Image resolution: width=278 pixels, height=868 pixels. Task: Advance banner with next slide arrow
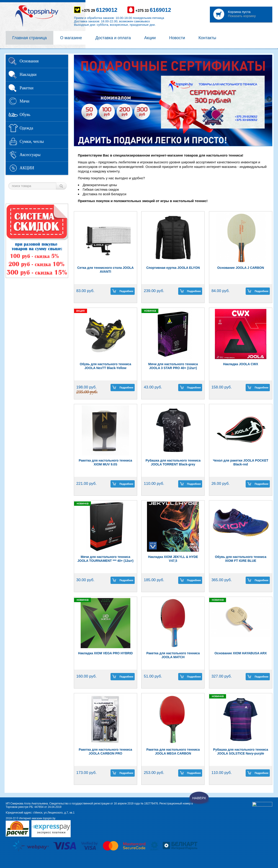coord(269,99)
